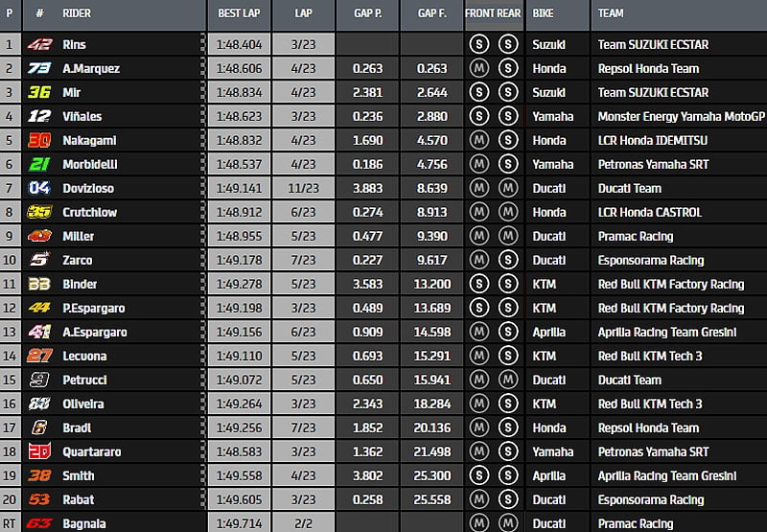
Task: Select Mir's number 36 badge
Action: 39,92
